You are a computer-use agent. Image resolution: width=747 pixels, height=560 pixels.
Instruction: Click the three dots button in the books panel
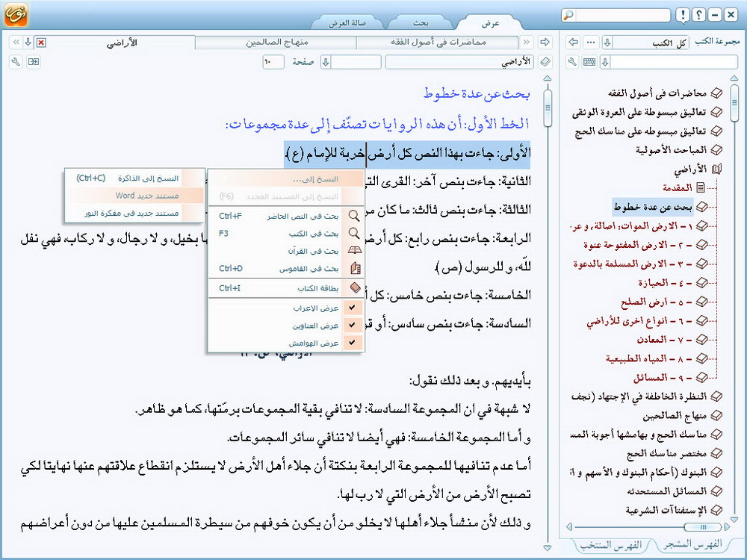pyautogui.click(x=591, y=43)
